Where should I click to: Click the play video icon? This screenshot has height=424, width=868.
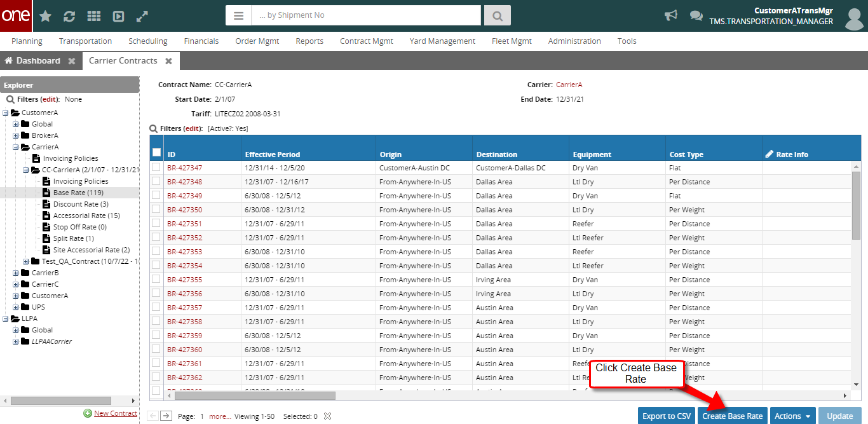click(118, 17)
